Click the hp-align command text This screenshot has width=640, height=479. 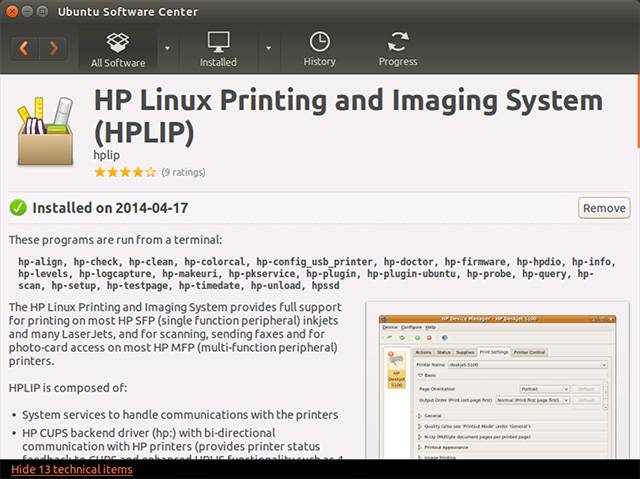pyautogui.click(x=40, y=262)
